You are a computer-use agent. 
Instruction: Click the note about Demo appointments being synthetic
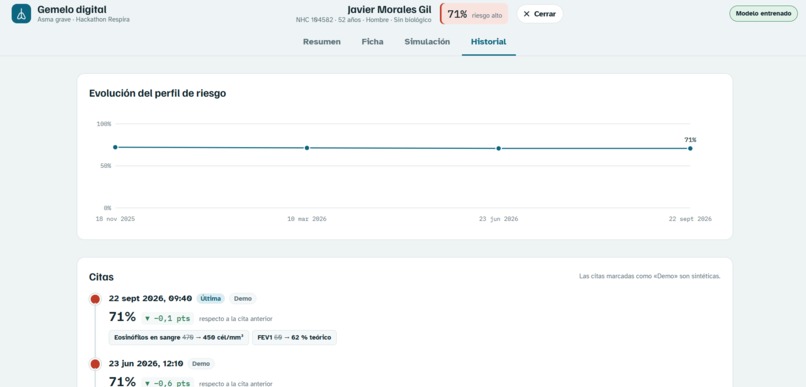[x=650, y=277]
